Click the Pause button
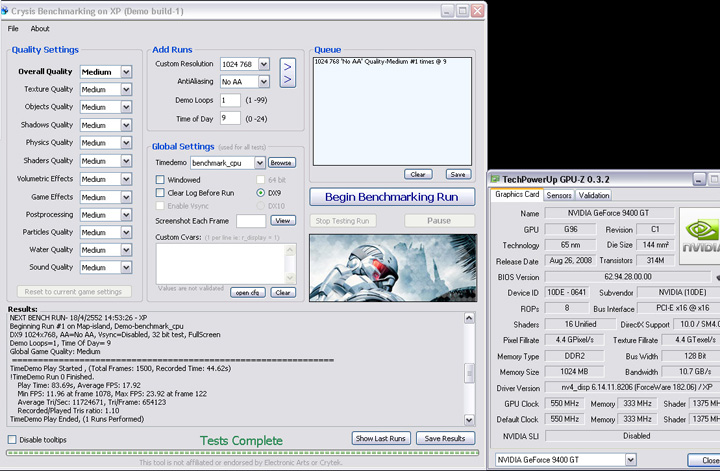The image size is (720, 471). click(439, 221)
